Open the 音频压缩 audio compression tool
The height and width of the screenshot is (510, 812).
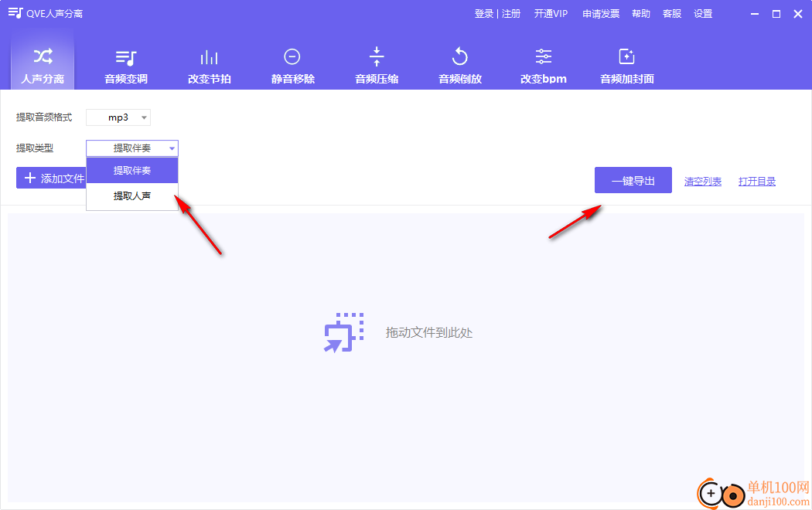377,66
